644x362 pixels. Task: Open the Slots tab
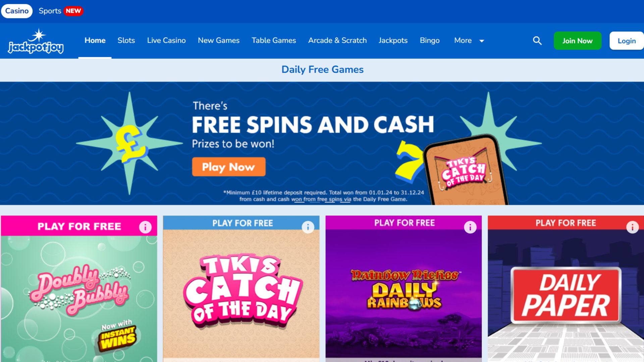(126, 41)
